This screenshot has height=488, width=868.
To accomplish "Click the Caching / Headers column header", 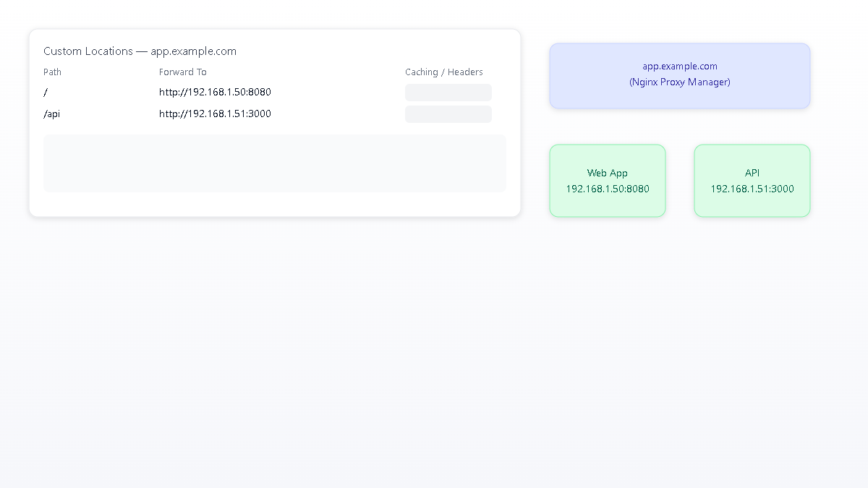I will pos(444,72).
